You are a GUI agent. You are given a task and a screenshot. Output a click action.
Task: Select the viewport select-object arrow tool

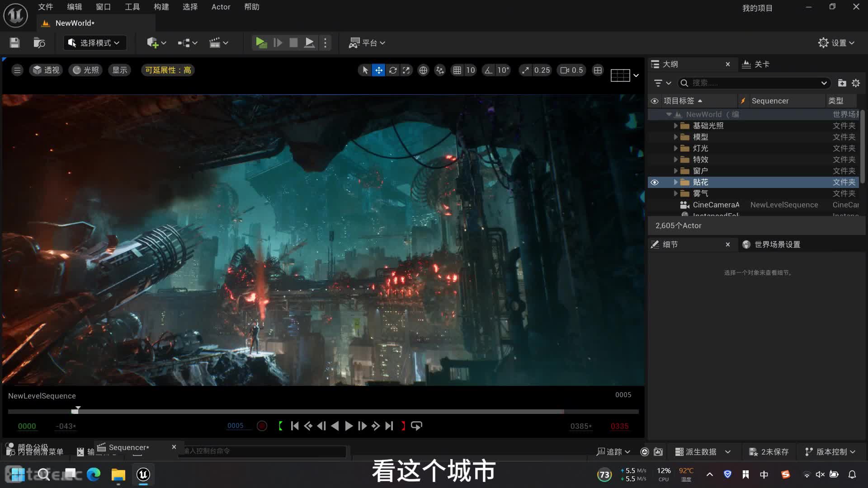(x=365, y=70)
